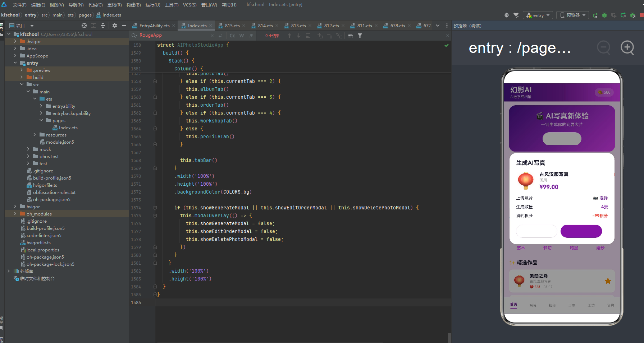Click the select opened file target icon in project panel
This screenshot has height=343, width=644.
pyautogui.click(x=84, y=26)
